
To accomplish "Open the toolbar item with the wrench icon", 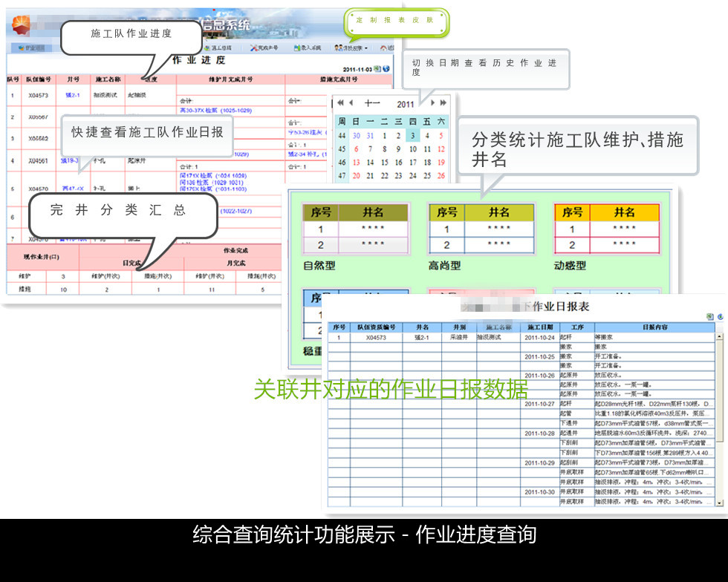I will [264, 48].
